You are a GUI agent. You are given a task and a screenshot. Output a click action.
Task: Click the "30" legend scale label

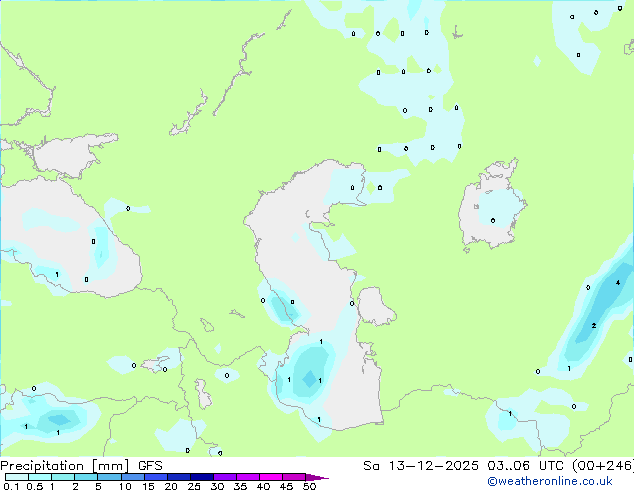coord(217,486)
